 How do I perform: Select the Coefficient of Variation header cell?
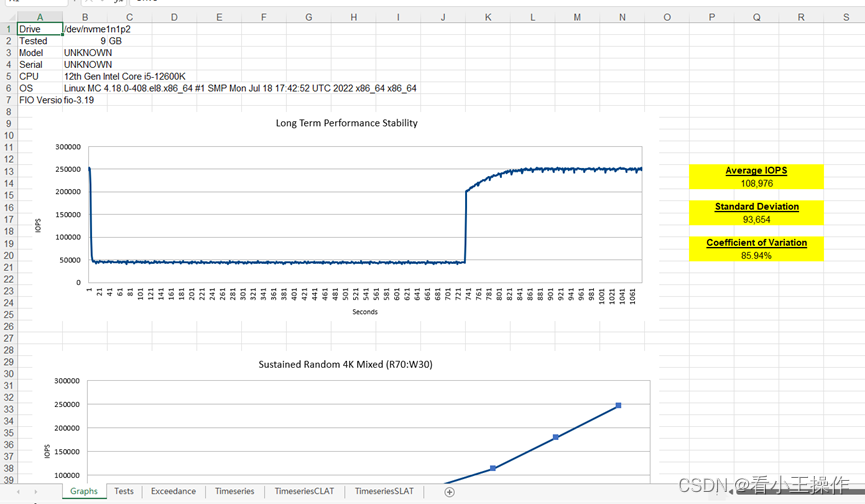[756, 243]
